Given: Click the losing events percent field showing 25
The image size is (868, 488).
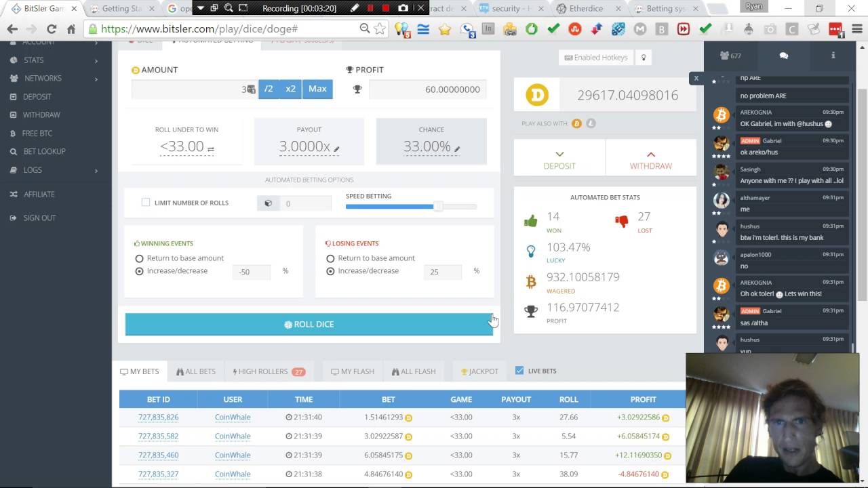Looking at the screenshot, I should pyautogui.click(x=443, y=272).
